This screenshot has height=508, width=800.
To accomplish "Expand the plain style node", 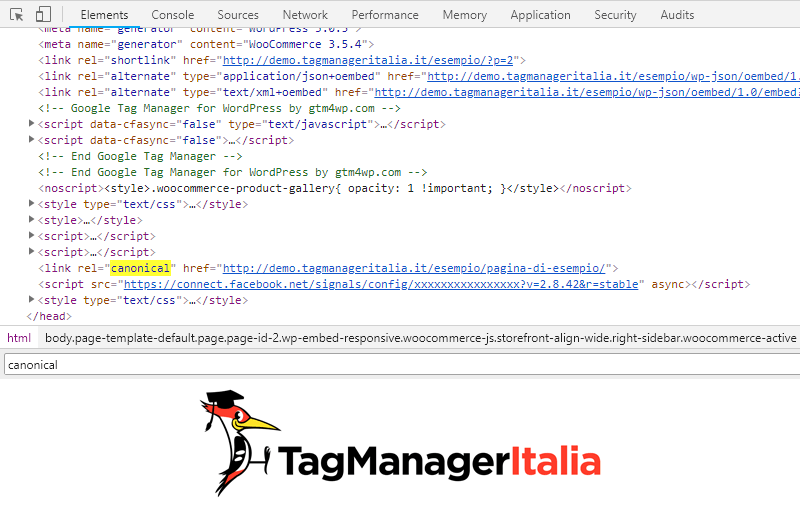I will 31,219.
